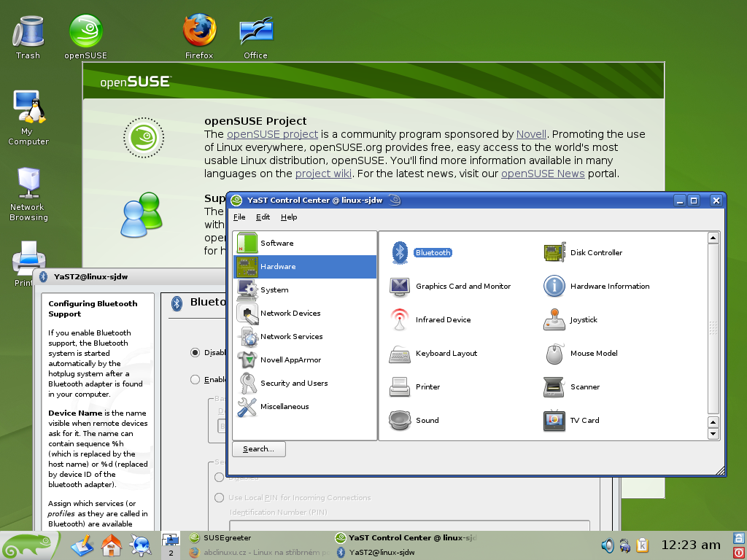Screen dimensions: 747x560
Task: Open the Help menu in YaST
Action: point(289,217)
